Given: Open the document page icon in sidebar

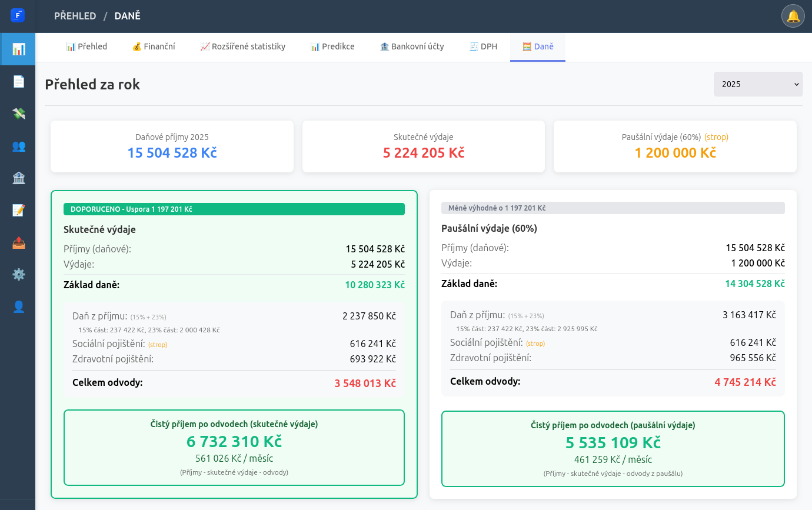Looking at the screenshot, I should tap(18, 82).
